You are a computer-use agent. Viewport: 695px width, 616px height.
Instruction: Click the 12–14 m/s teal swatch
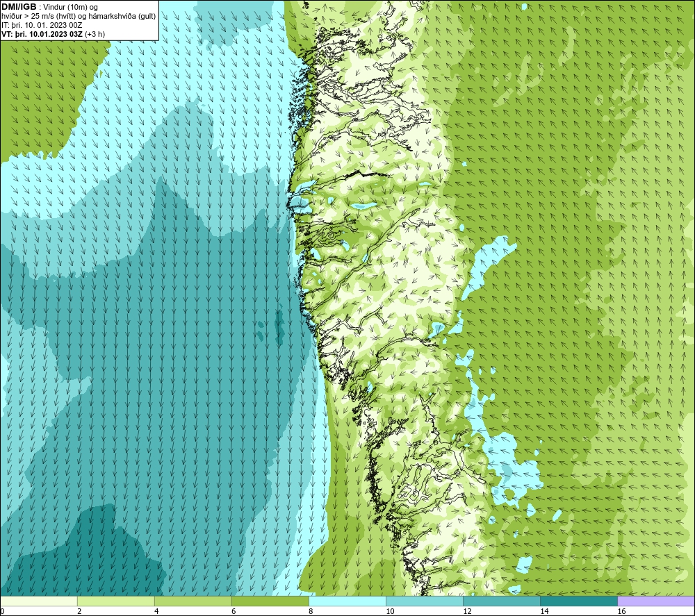tap(502, 601)
